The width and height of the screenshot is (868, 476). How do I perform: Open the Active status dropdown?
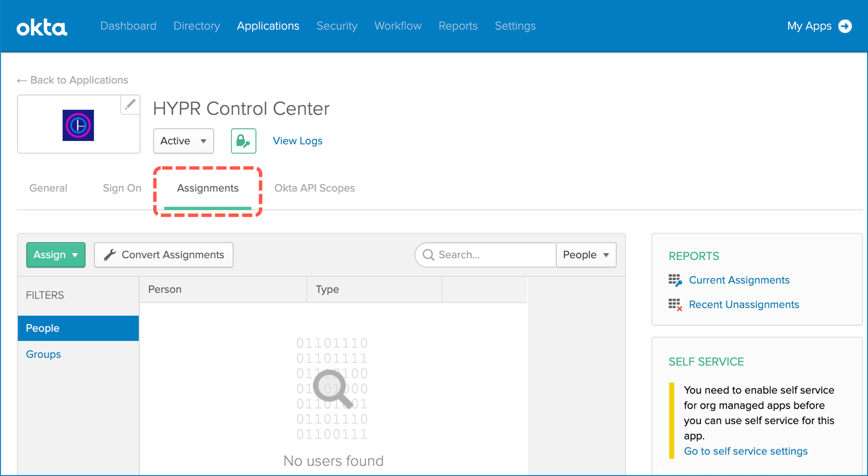(184, 141)
